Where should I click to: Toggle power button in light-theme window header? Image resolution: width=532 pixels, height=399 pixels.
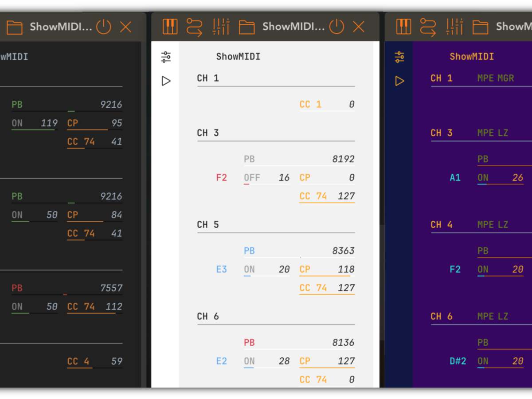pos(336,27)
